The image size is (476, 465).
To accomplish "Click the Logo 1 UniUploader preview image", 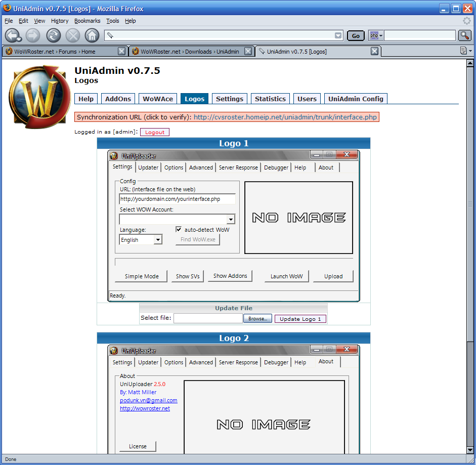I will coord(234,226).
